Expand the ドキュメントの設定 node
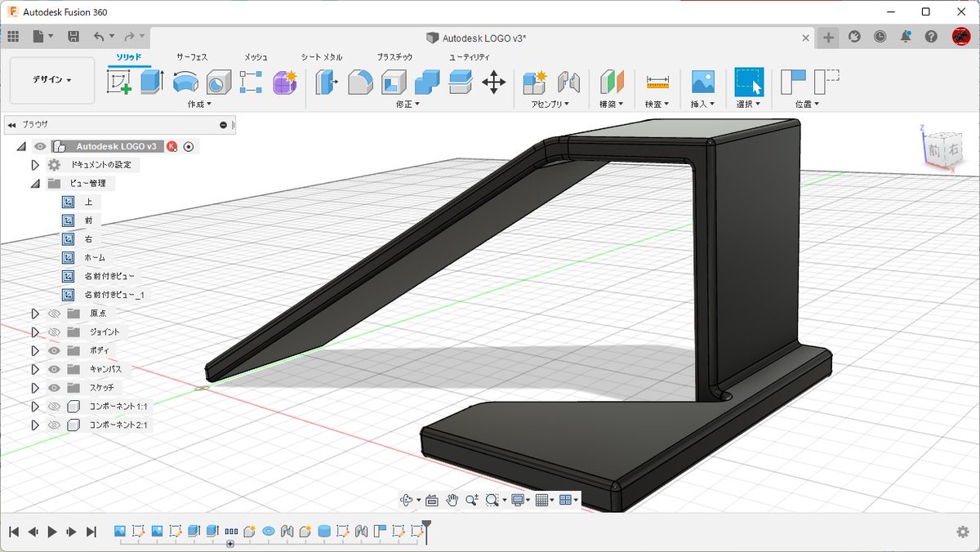Screen dimensions: 980x552 (x=35, y=165)
